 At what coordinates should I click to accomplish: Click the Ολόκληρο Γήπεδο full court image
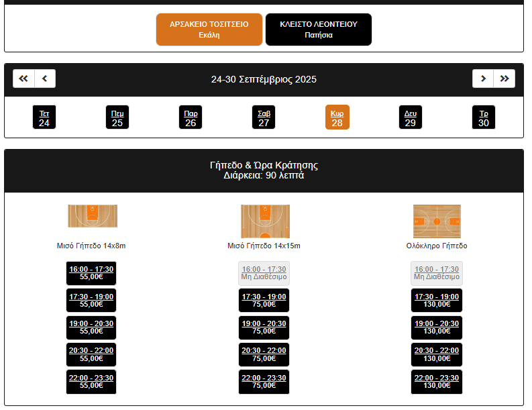pos(437,221)
